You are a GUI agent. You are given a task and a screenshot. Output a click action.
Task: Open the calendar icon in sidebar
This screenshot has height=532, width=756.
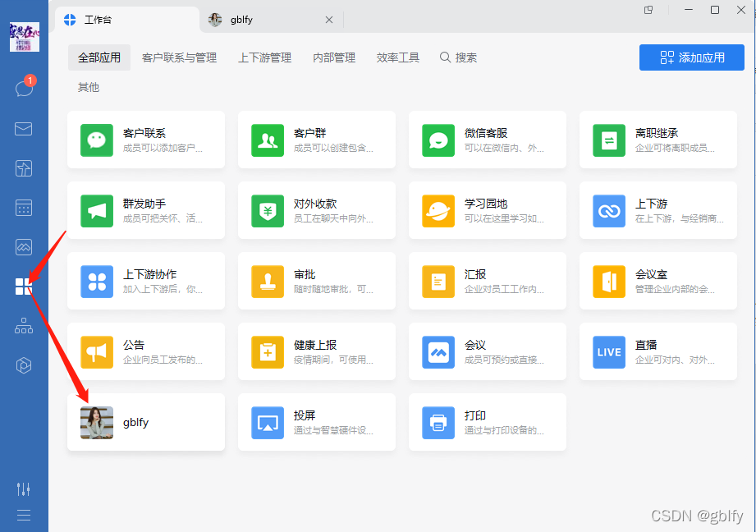coord(24,208)
